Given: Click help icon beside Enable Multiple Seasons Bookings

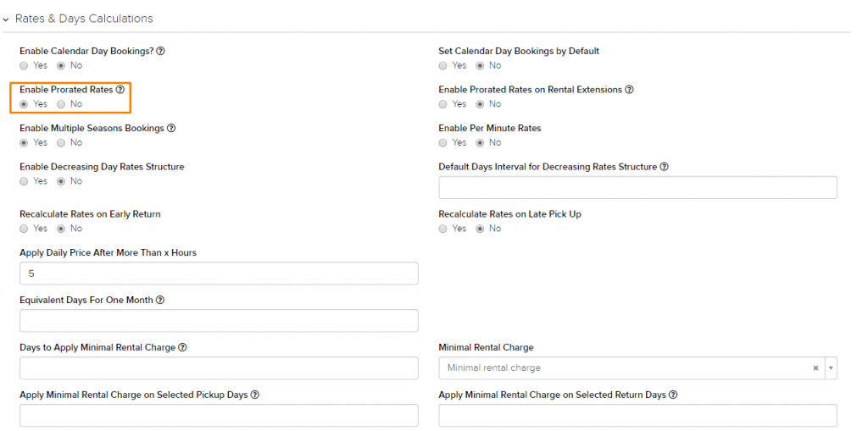Looking at the screenshot, I should [x=171, y=129].
